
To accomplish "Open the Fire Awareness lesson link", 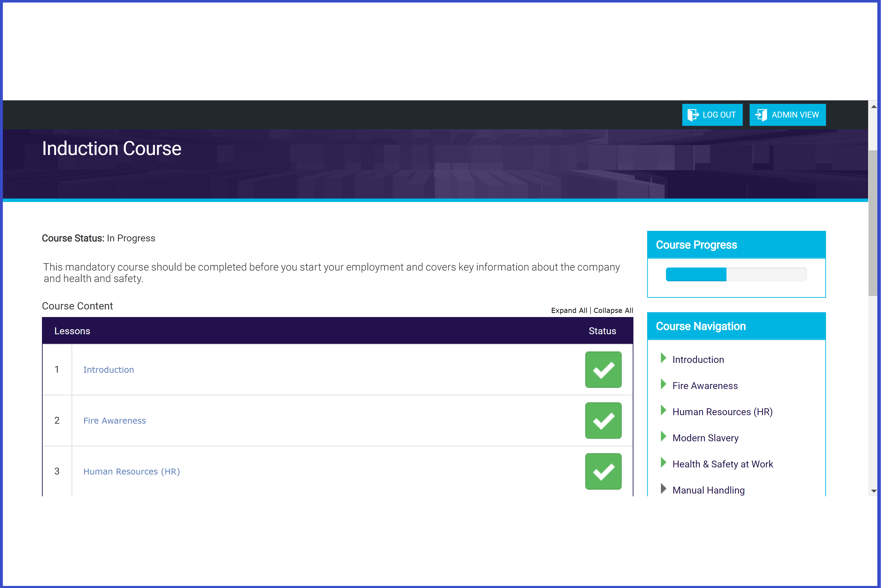I will click(114, 421).
